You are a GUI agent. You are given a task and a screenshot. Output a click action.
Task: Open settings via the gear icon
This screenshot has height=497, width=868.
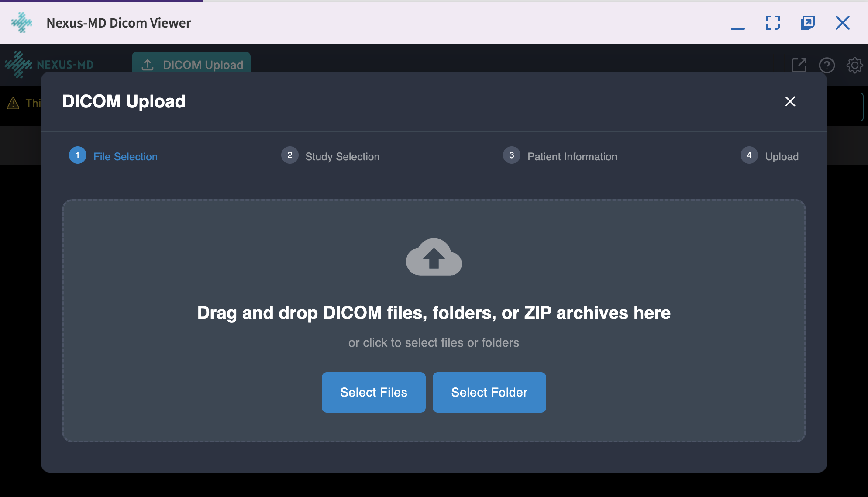[x=855, y=65]
